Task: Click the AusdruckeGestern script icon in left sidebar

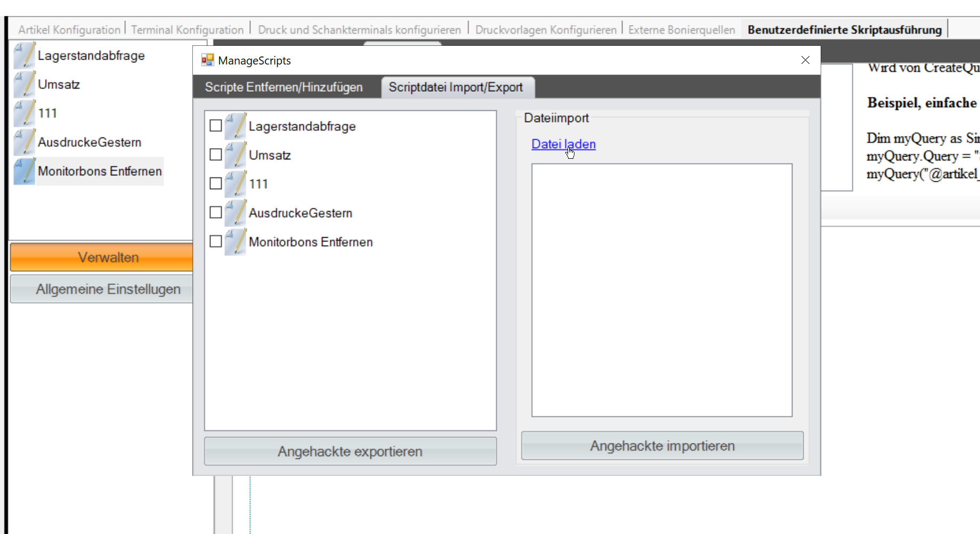Action: coord(25,142)
